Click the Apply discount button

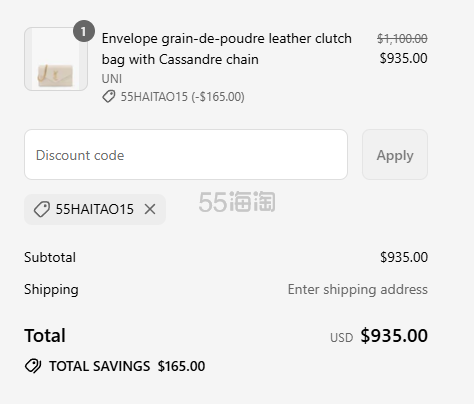[395, 155]
